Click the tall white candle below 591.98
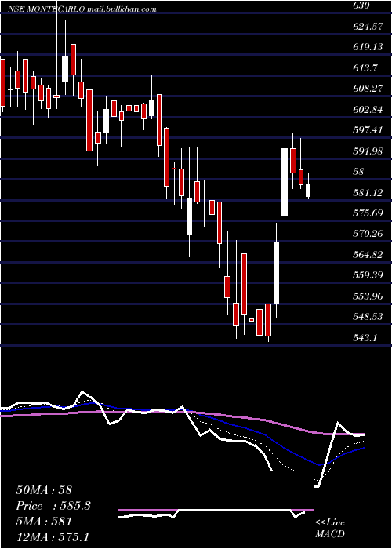Image resolution: width=392 pixels, height=549 pixels. tap(285, 182)
